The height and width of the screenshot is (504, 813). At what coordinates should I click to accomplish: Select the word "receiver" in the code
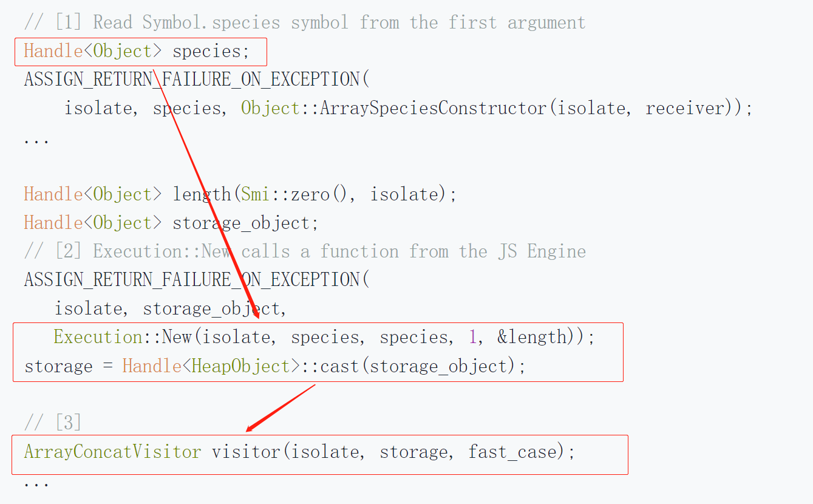click(684, 109)
